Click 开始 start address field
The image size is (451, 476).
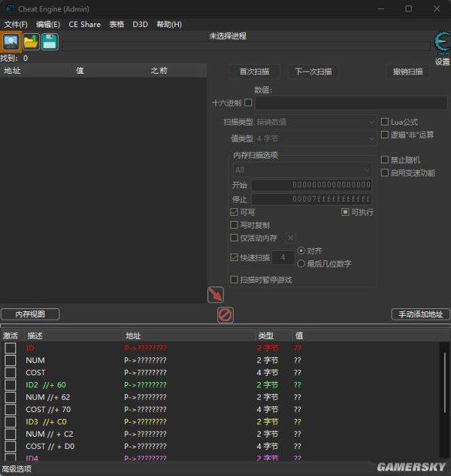point(312,184)
